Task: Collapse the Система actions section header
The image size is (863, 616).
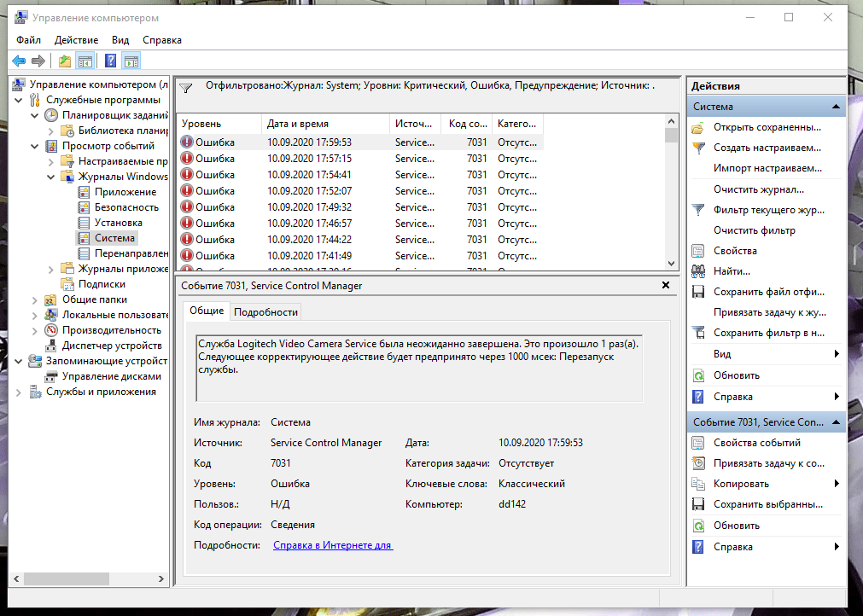Action: coord(837,107)
